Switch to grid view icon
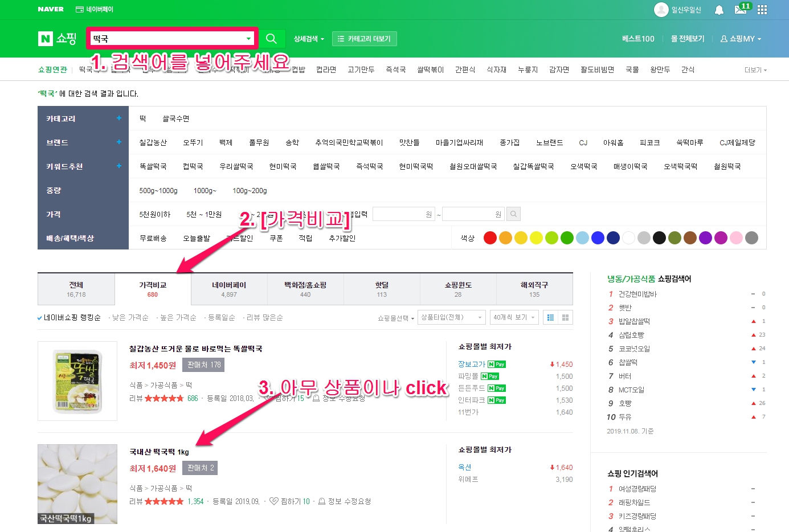Image resolution: width=789 pixels, height=532 pixels. coord(565,317)
